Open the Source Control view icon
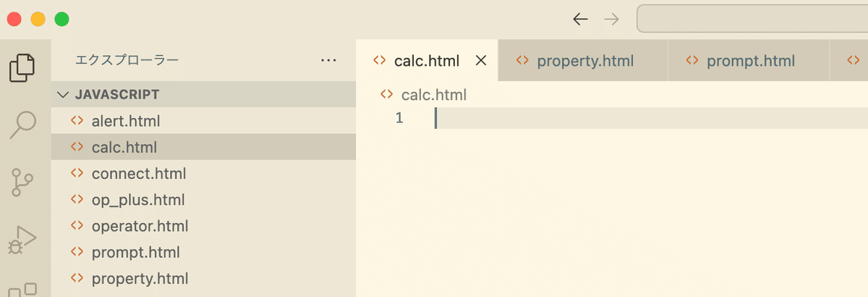The image size is (868, 297). (x=22, y=183)
